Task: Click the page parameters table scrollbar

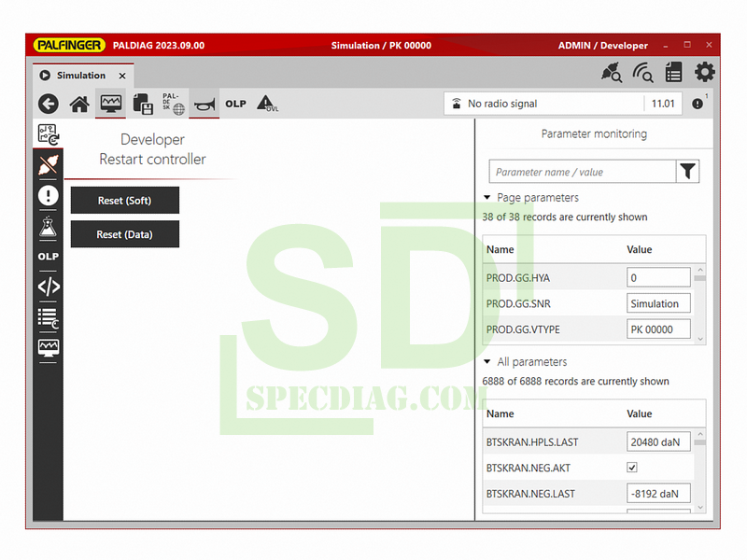Action: 700,303
